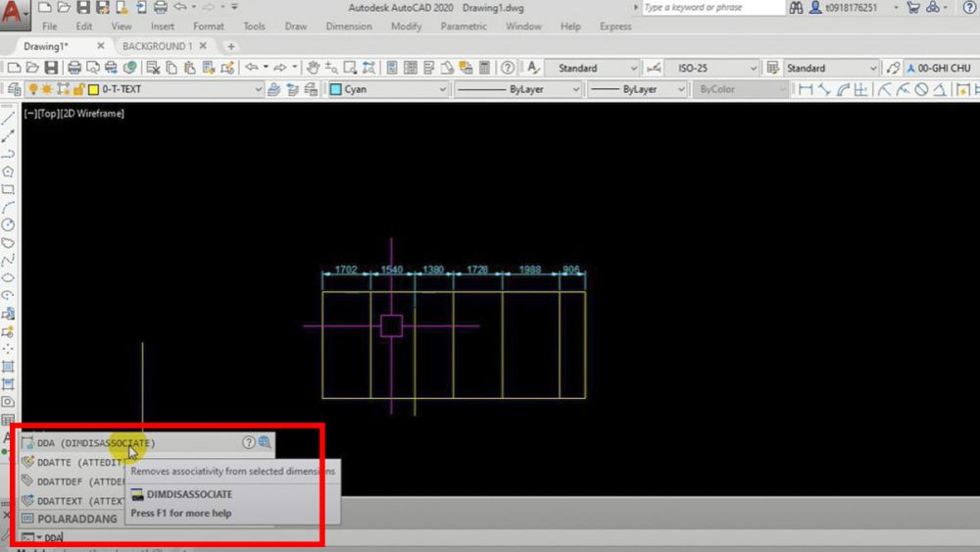The image size is (980, 552).
Task: Click Table Style icon
Action: (773, 68)
